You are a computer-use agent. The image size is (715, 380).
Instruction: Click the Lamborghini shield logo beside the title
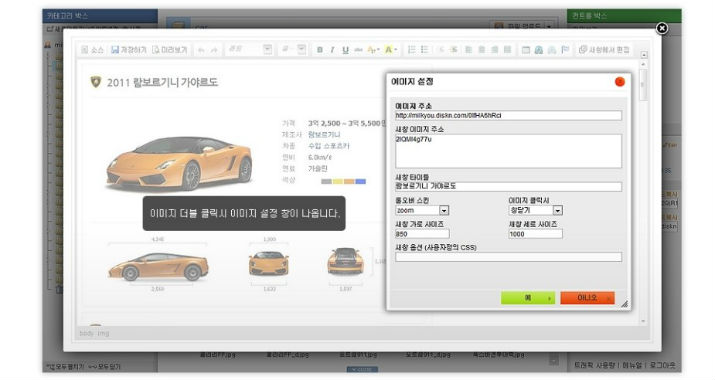[x=96, y=82]
